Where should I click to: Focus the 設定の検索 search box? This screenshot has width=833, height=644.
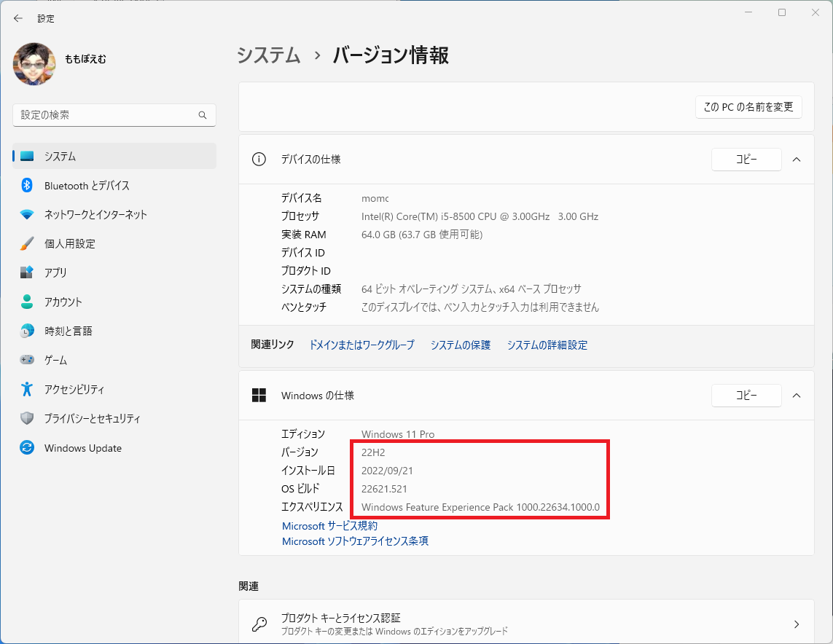tap(114, 114)
